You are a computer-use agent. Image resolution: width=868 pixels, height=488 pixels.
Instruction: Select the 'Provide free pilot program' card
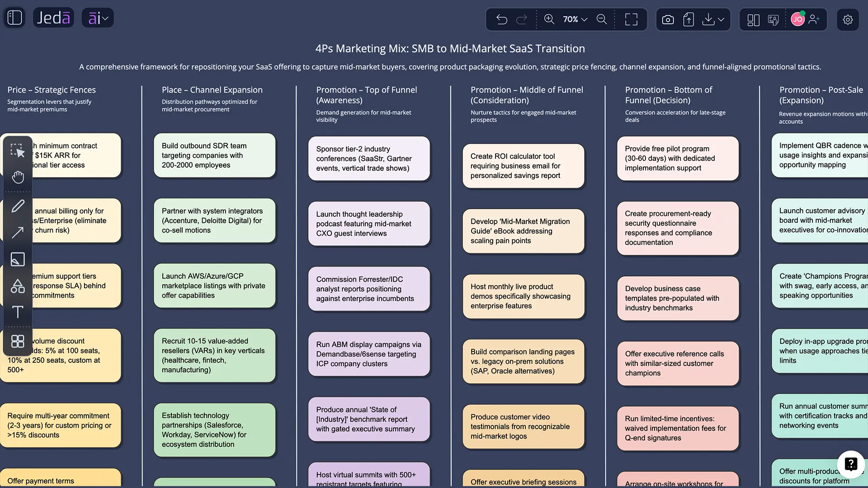coord(678,158)
